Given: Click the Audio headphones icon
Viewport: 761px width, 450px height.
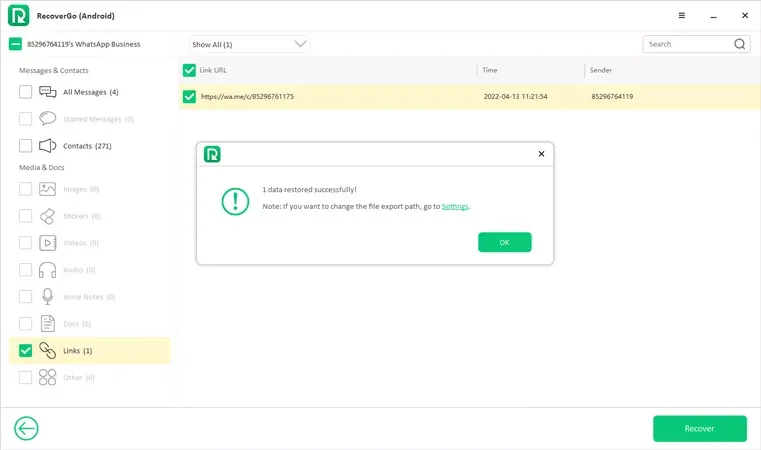Looking at the screenshot, I should [48, 270].
